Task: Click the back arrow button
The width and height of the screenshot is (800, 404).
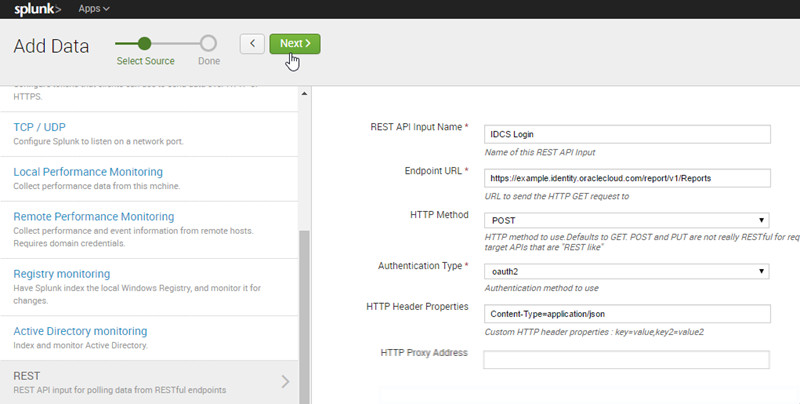Action: click(252, 44)
